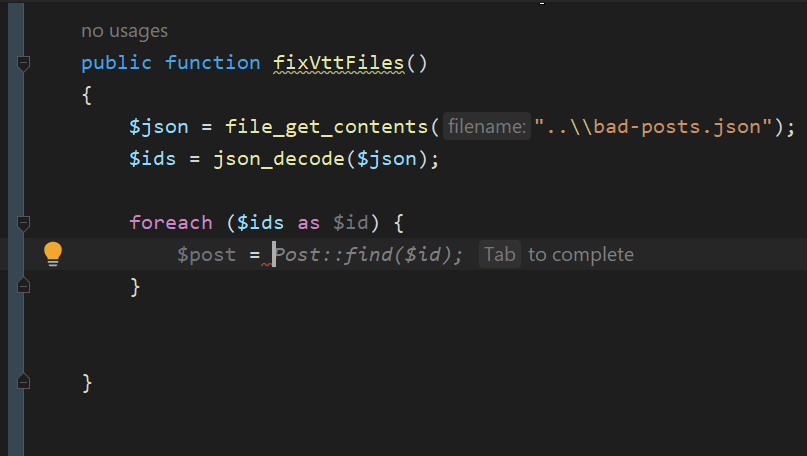Click the unused $id loop variable
Screen dimensions: 807x456
(350, 222)
